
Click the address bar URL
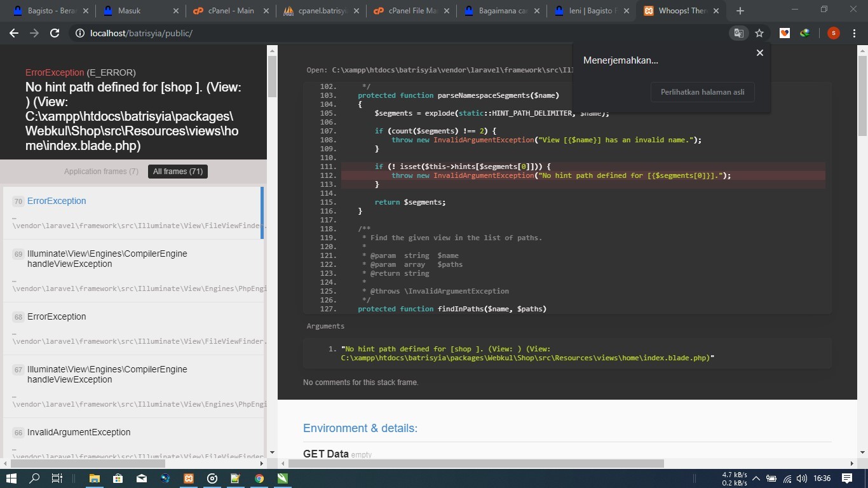(141, 33)
